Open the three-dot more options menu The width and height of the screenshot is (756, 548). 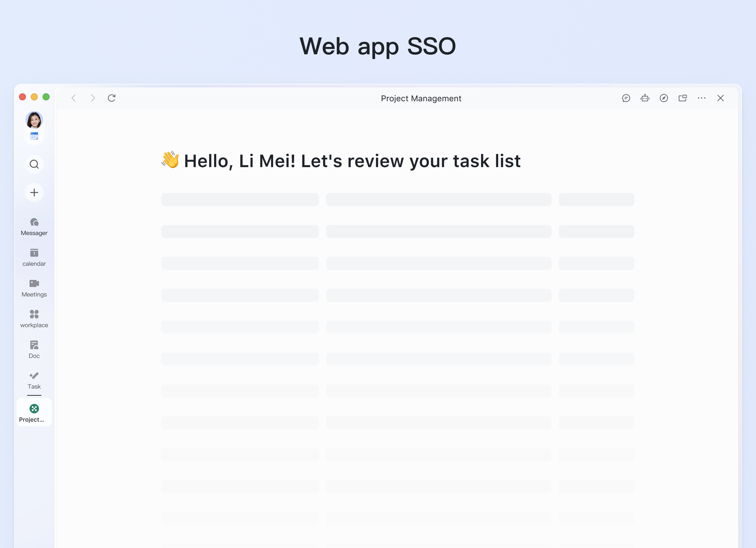(x=702, y=98)
